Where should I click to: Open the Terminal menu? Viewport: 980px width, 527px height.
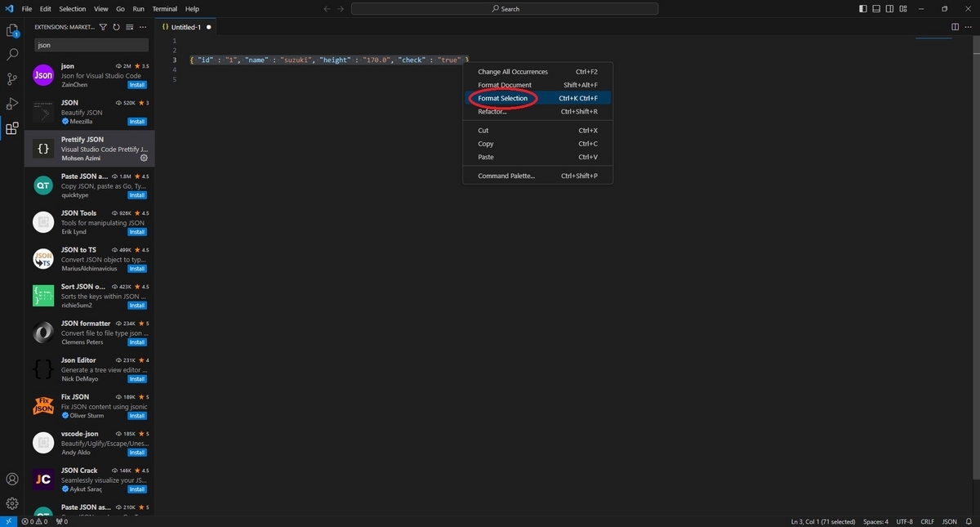click(x=165, y=9)
